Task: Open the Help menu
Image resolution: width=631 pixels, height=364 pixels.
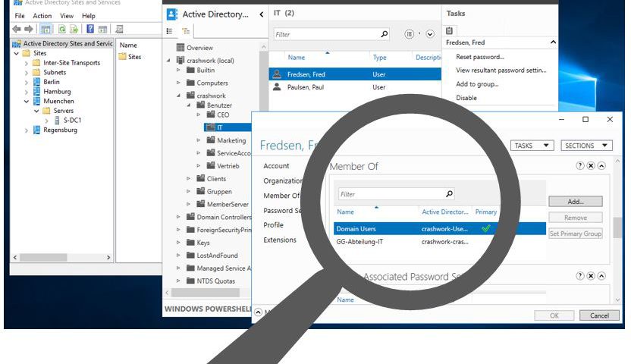Action: 89,16
